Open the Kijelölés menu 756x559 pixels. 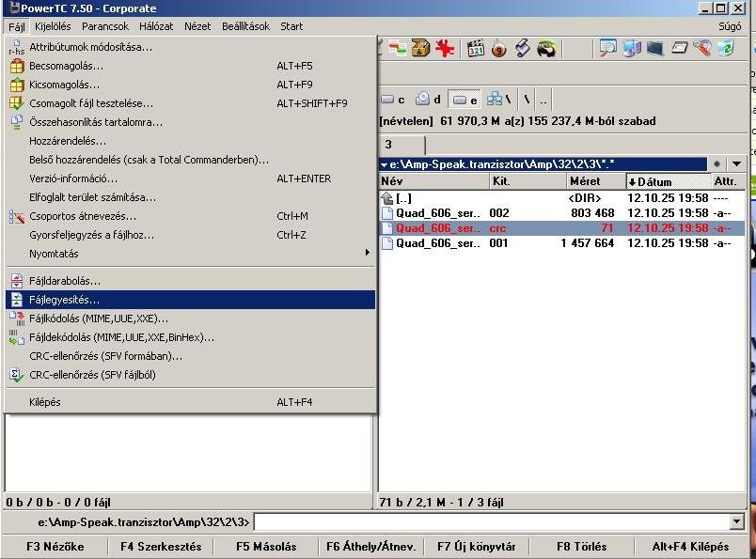(53, 26)
